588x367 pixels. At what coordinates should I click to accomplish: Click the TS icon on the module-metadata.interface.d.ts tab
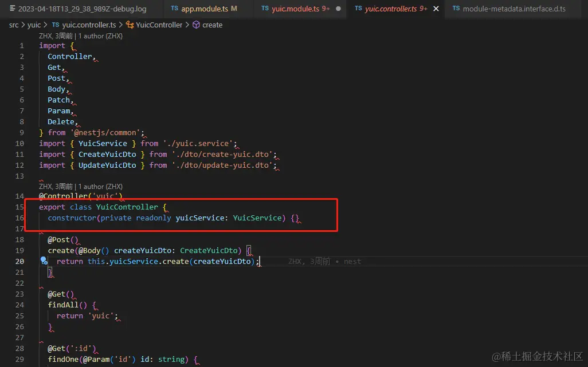click(x=456, y=8)
